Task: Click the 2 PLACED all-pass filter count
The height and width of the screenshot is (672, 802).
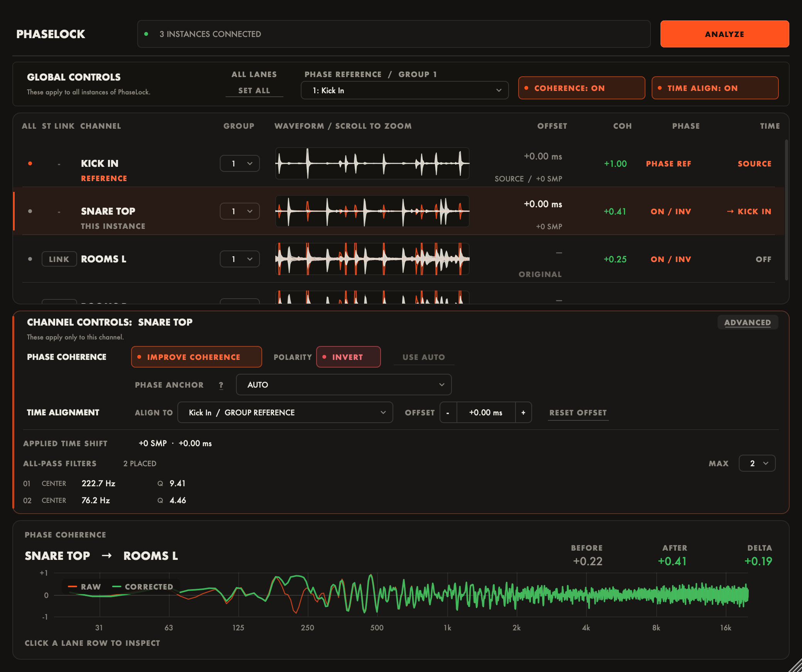Action: point(140,464)
